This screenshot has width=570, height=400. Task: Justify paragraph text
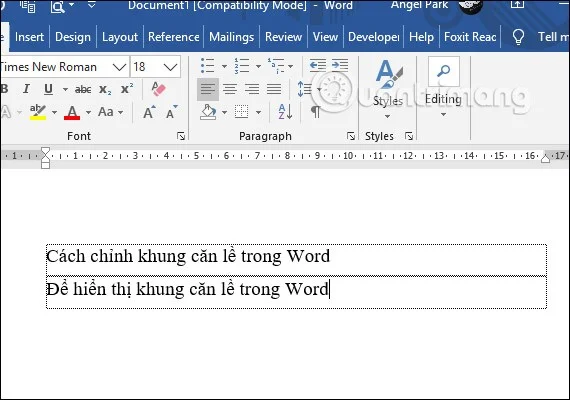(274, 89)
